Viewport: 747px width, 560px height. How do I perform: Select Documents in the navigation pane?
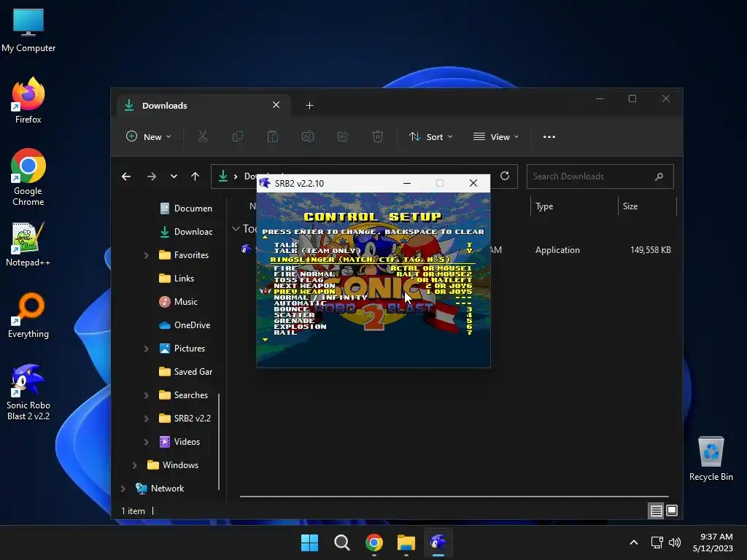[186, 209]
